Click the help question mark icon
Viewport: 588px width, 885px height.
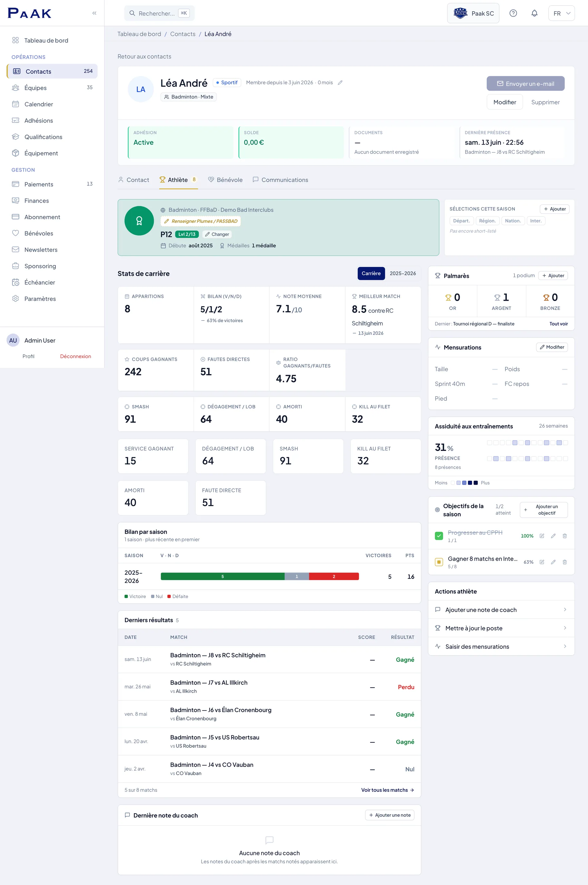coord(513,13)
